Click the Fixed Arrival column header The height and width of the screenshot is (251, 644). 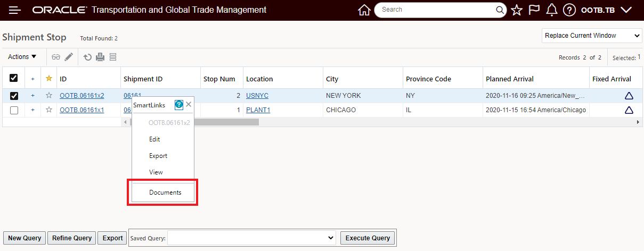[x=612, y=79]
